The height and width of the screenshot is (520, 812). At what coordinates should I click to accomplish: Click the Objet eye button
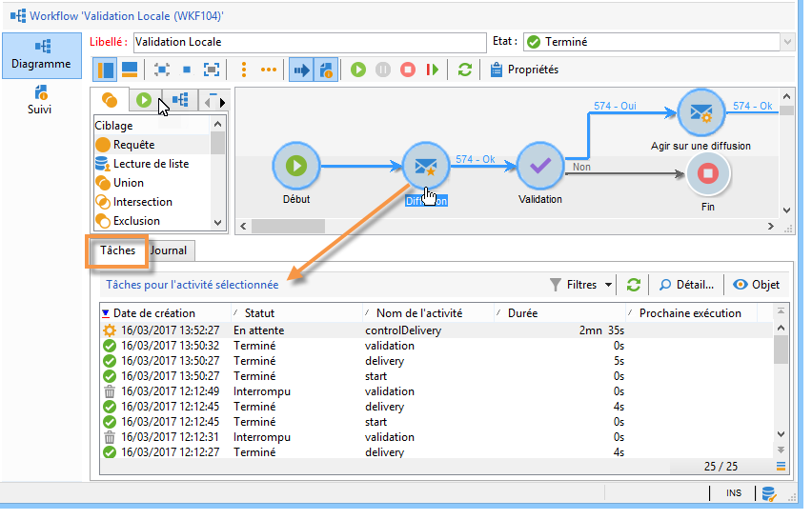coord(756,285)
